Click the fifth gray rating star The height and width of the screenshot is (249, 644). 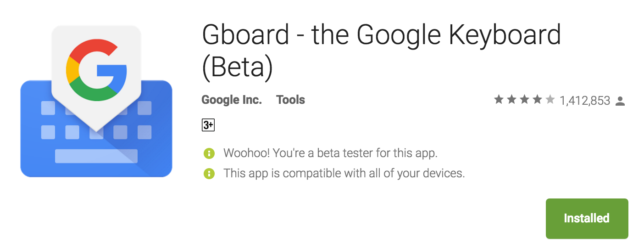[x=550, y=100]
